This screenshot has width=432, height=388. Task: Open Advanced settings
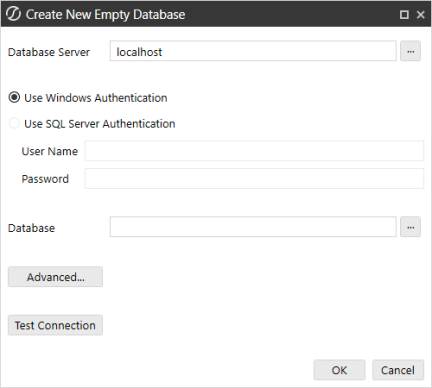pyautogui.click(x=55, y=277)
